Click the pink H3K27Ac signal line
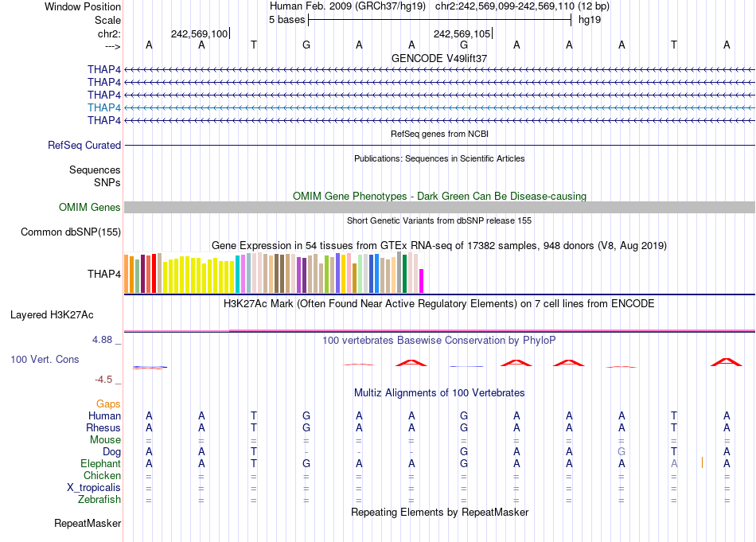 (x=439, y=331)
